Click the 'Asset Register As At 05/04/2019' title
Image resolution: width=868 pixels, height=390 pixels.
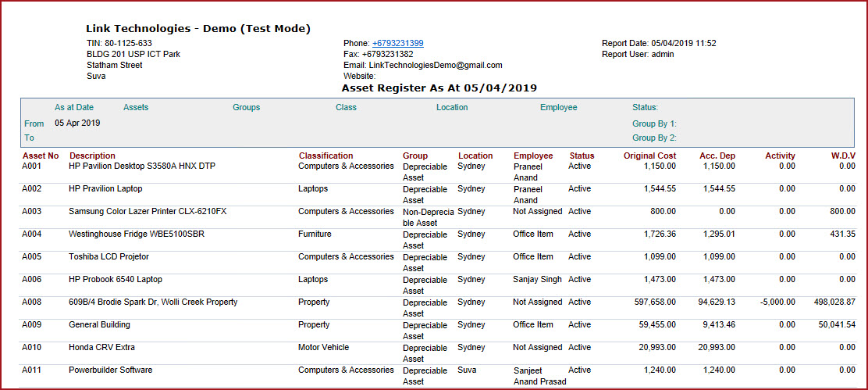[439, 88]
